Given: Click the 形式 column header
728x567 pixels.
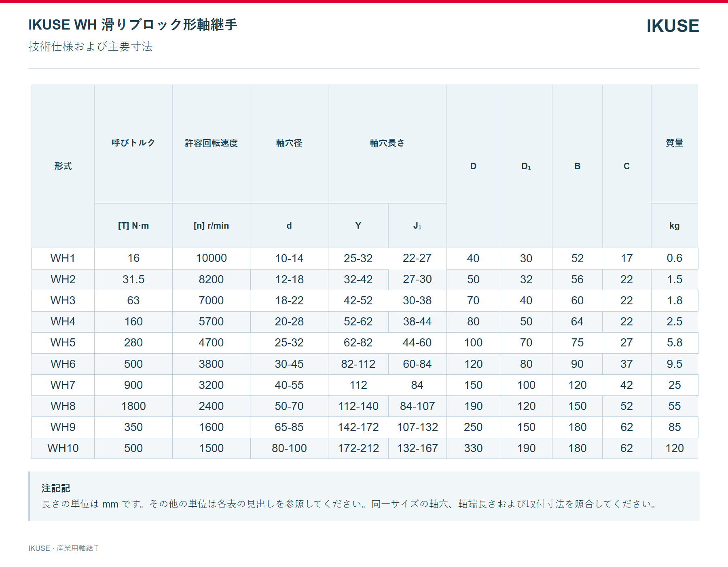Looking at the screenshot, I should coord(63,166).
